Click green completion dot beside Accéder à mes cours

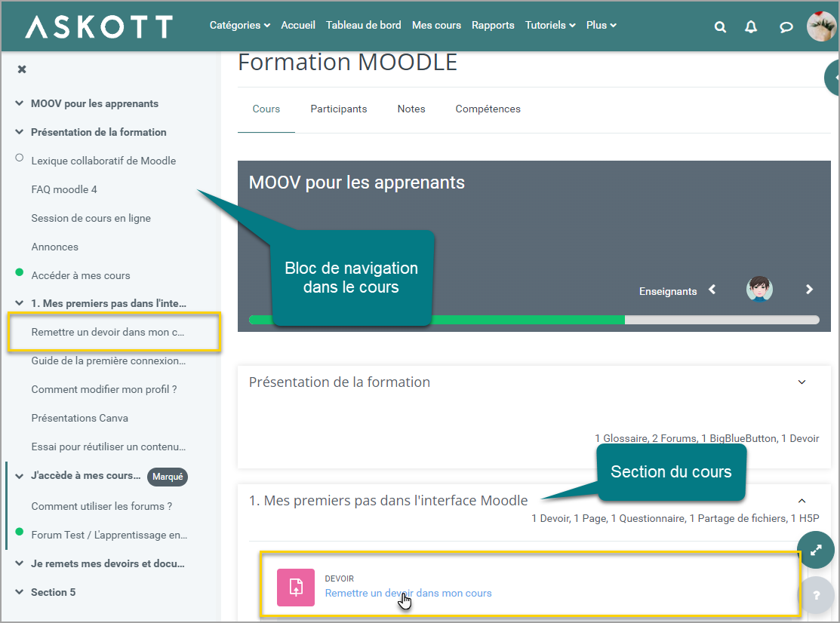[x=20, y=272]
